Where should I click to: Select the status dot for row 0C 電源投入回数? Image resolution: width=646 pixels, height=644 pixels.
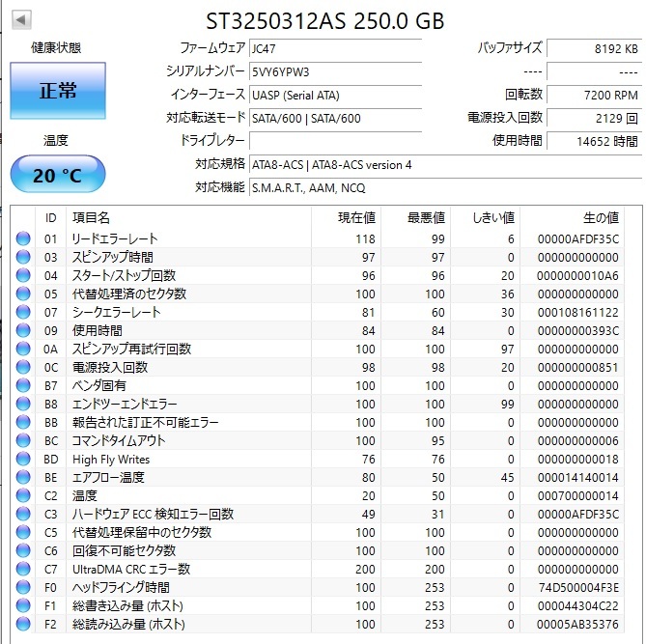pyautogui.click(x=23, y=367)
